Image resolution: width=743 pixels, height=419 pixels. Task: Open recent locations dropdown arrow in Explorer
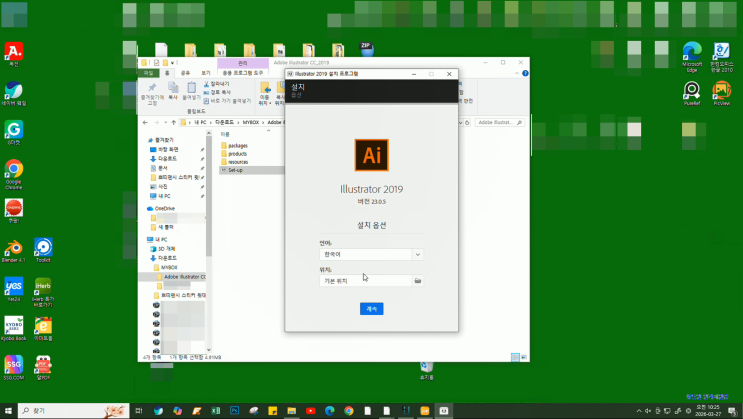point(165,122)
